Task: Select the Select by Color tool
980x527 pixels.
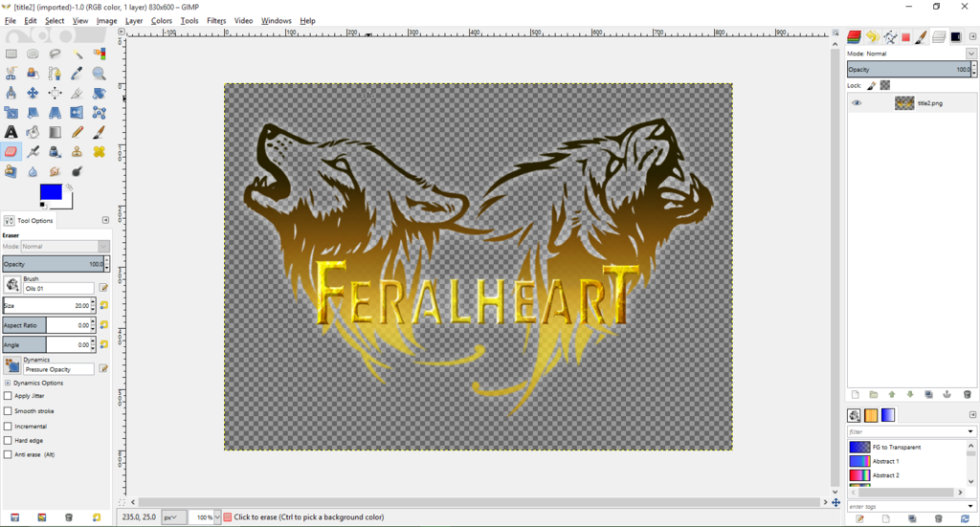Action: pos(99,54)
